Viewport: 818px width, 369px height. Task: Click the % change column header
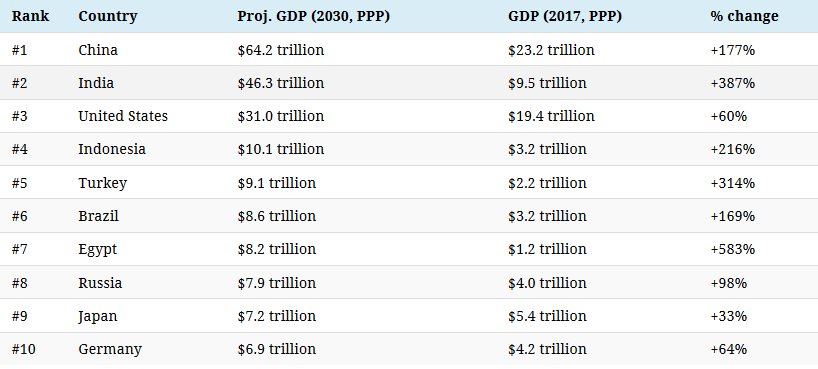click(744, 16)
